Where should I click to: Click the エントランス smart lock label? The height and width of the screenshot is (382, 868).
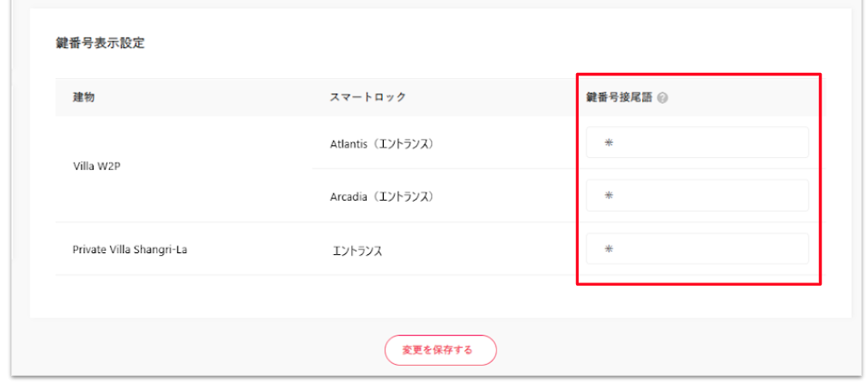357,251
